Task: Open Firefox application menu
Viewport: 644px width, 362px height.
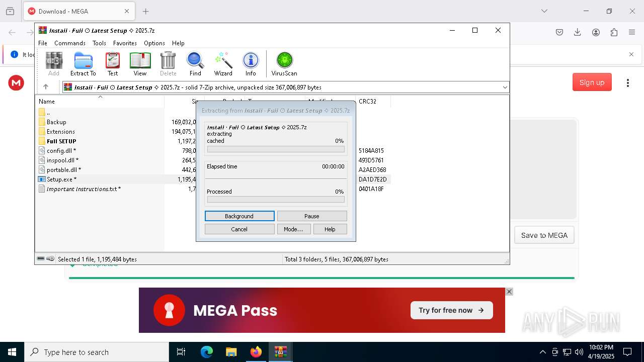Action: tap(632, 32)
